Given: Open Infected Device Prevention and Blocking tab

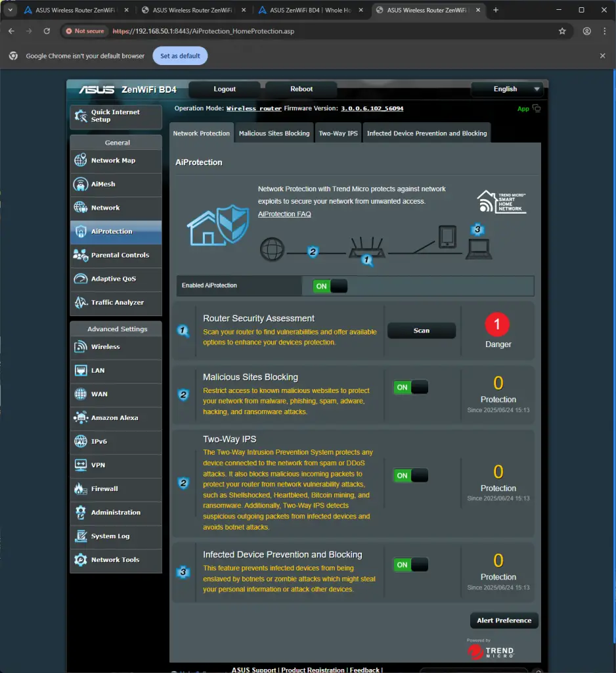Looking at the screenshot, I should click(x=427, y=133).
